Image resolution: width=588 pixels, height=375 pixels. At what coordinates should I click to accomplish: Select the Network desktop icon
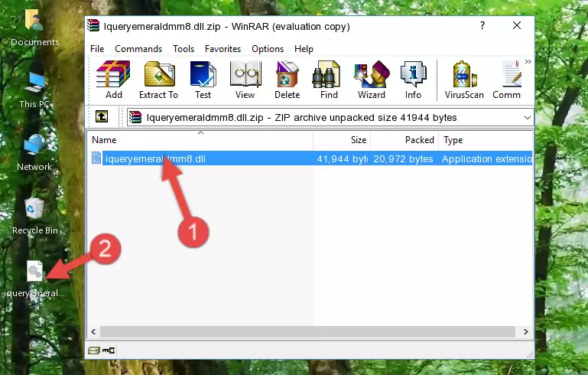(34, 153)
